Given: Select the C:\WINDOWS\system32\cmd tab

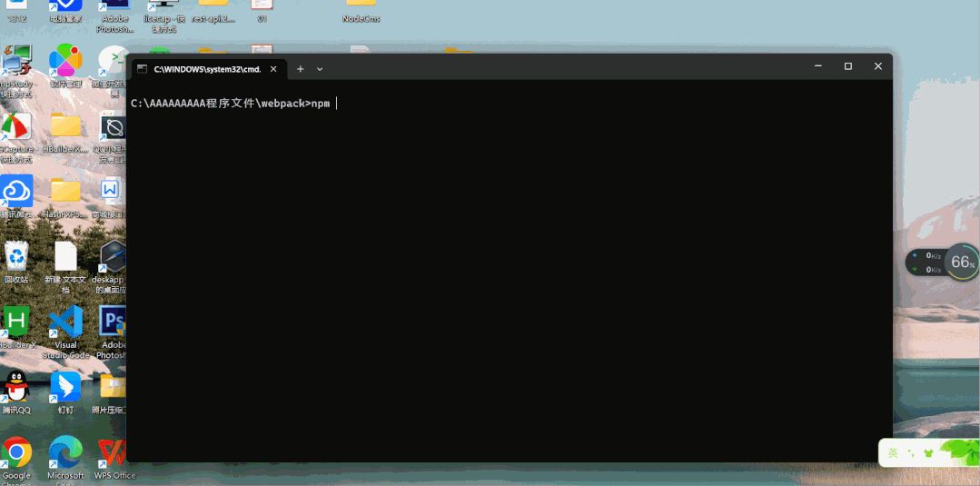Looking at the screenshot, I should pyautogui.click(x=206, y=69).
